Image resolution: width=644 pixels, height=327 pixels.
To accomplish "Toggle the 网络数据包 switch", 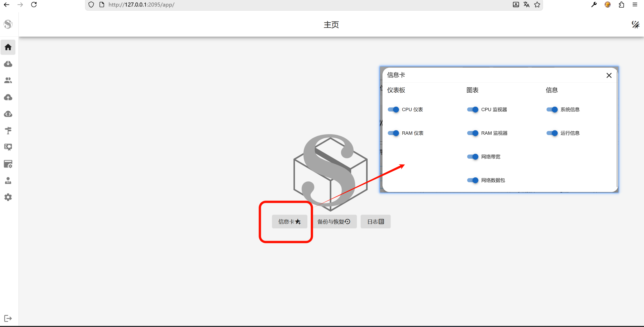I will click(x=473, y=180).
